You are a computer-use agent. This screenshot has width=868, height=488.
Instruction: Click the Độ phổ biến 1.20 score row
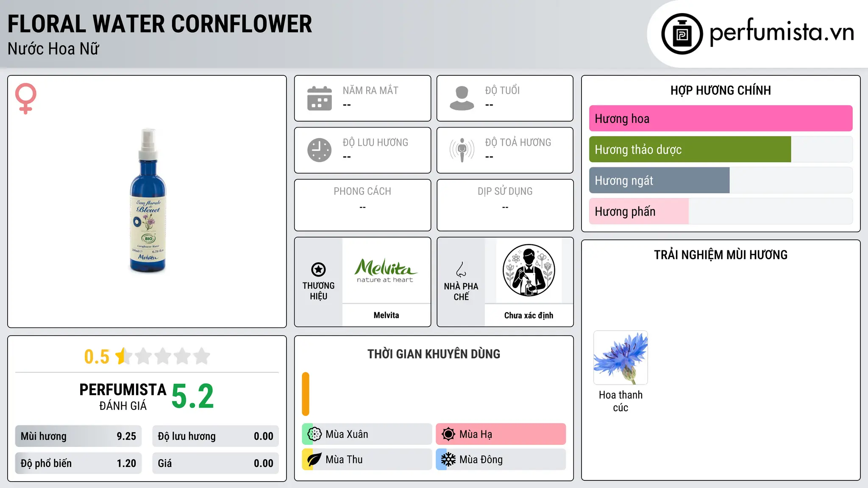(78, 463)
